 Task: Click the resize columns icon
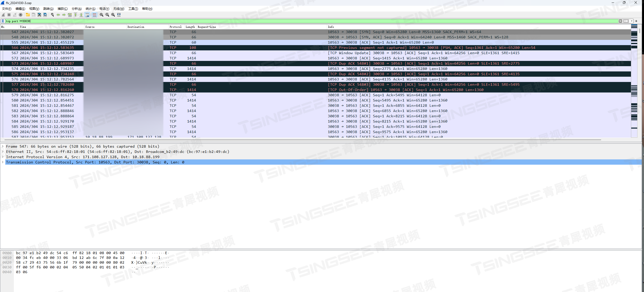pyautogui.click(x=119, y=15)
